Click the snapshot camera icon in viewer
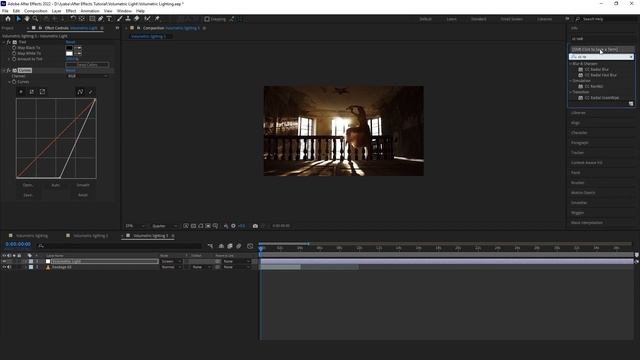The image size is (640, 360). [255, 226]
